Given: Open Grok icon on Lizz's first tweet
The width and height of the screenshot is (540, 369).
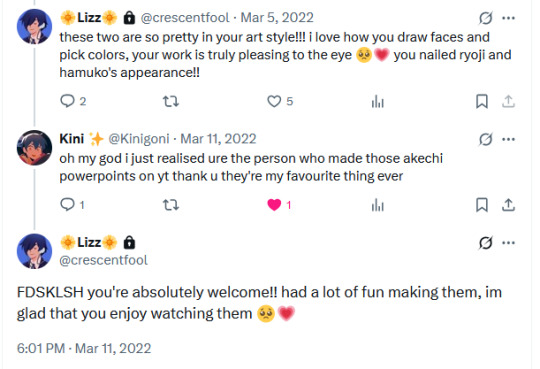Looking at the screenshot, I should (x=486, y=18).
